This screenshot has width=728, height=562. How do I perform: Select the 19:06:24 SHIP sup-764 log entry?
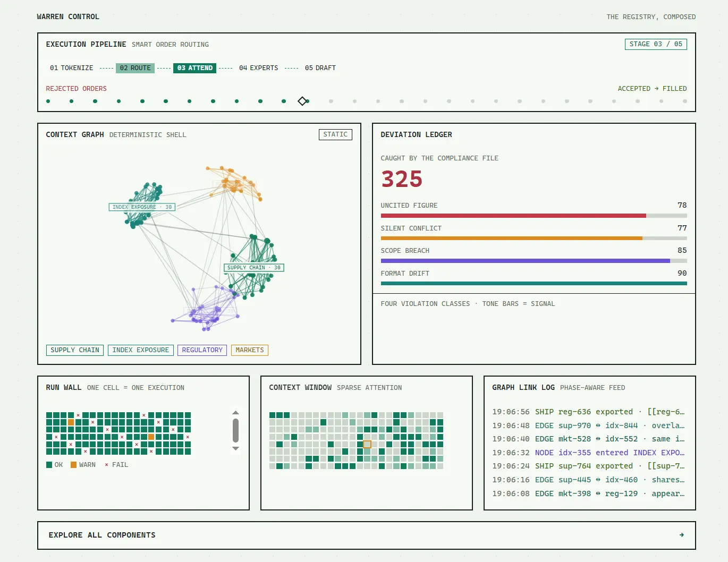point(589,466)
